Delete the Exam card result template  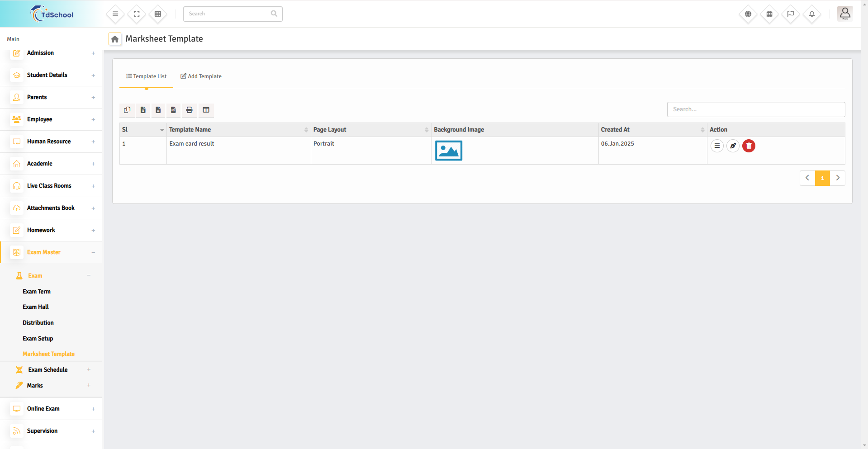tap(749, 146)
